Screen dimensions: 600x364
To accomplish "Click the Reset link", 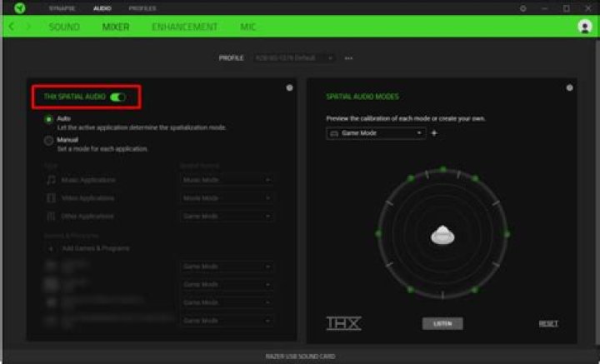I will point(548,323).
